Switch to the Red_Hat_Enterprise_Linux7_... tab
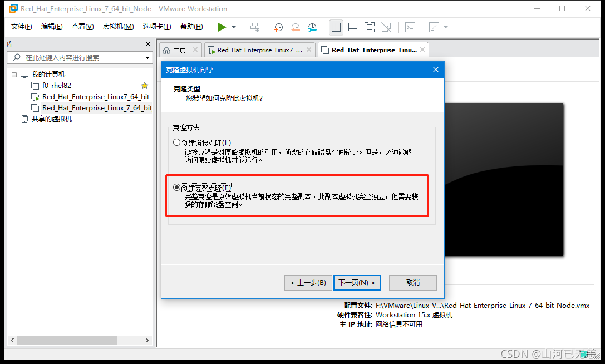 [260, 50]
